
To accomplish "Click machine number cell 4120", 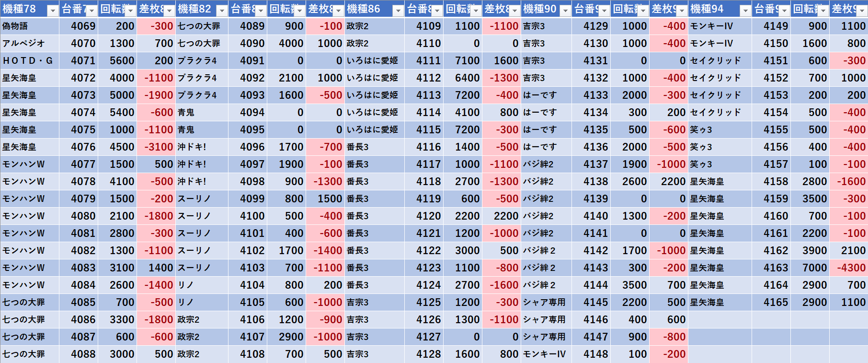I will point(424,216).
